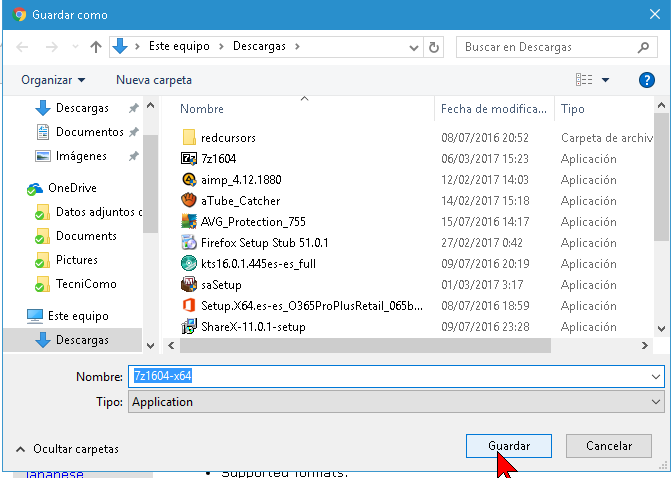Click the Cancelar button
The image size is (671, 478).
(x=609, y=446)
